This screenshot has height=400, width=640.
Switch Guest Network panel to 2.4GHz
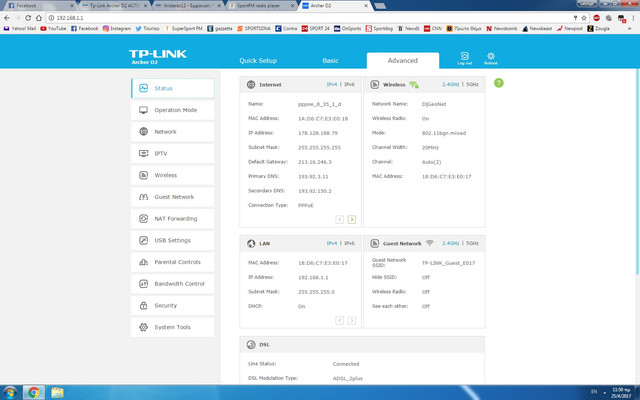click(x=451, y=243)
